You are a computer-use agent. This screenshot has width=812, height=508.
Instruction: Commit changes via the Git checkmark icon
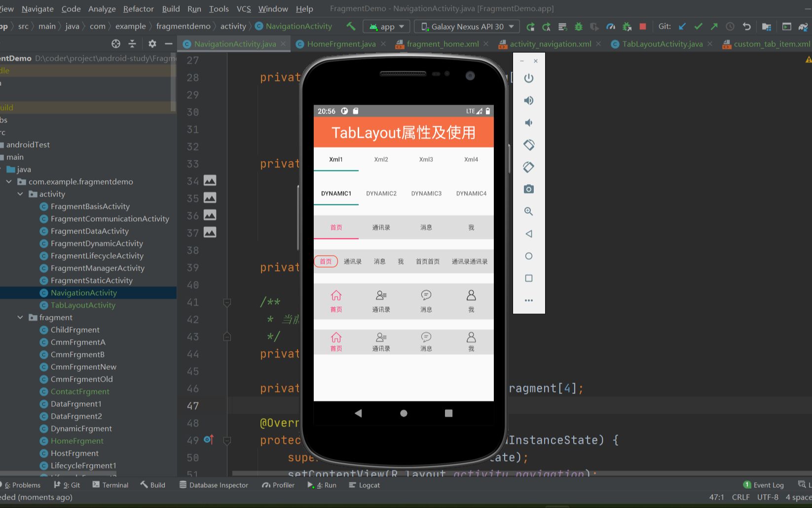coord(699,26)
